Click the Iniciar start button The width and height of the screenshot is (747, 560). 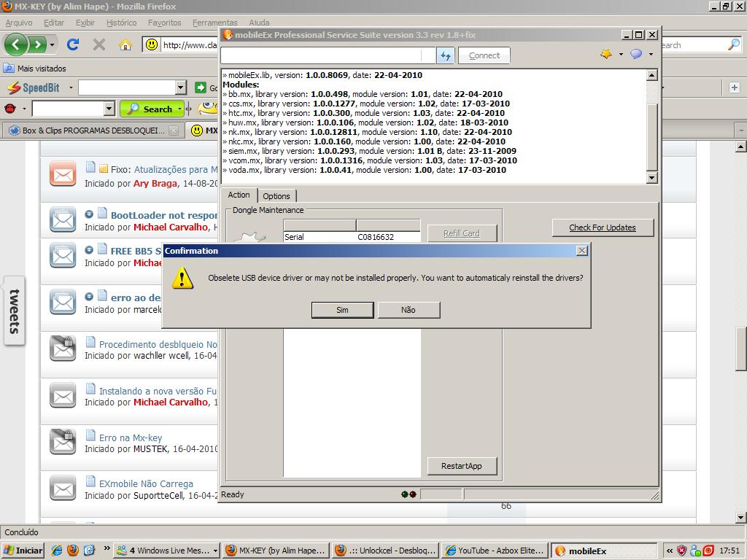23,551
